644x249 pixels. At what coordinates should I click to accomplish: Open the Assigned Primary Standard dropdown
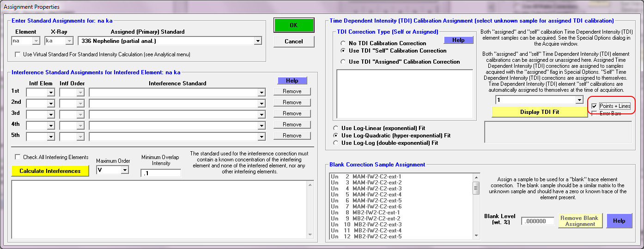point(258,41)
